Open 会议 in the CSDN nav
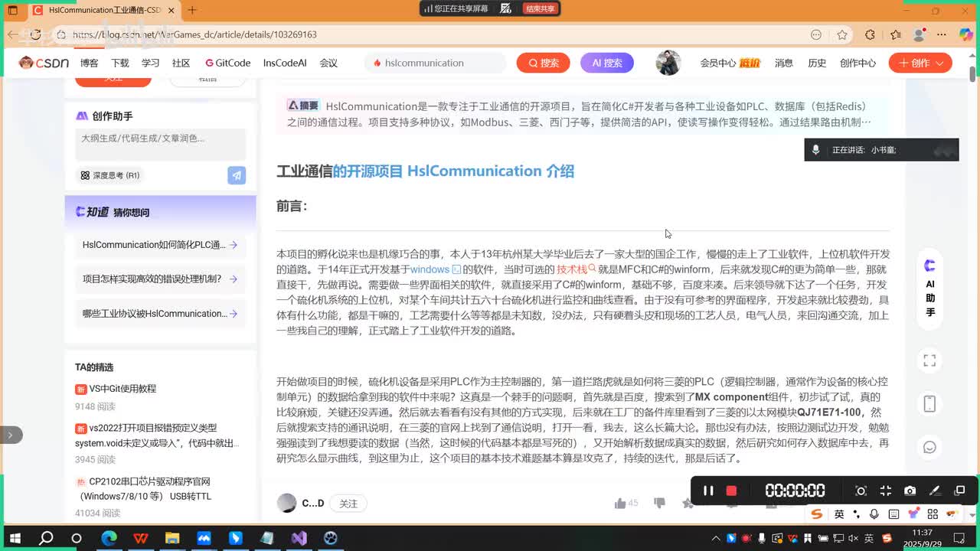The width and height of the screenshot is (980, 551). pos(328,63)
